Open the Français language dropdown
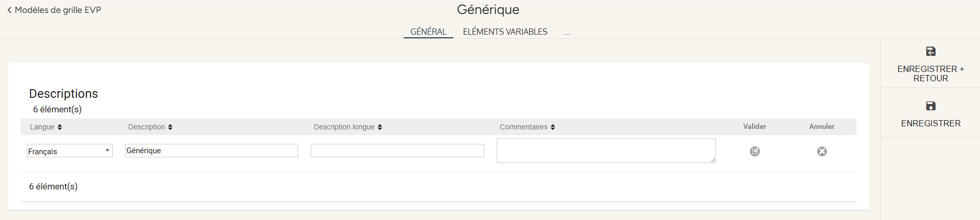Screen dimensions: 980x220 pos(70,151)
